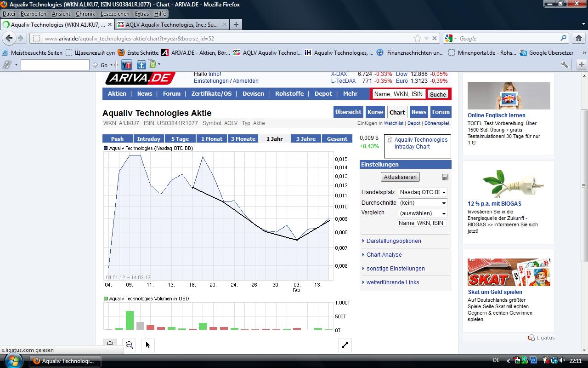This screenshot has width=588, height=368.
Task: Select the zoom-out magnifier tool
Action: (129, 344)
